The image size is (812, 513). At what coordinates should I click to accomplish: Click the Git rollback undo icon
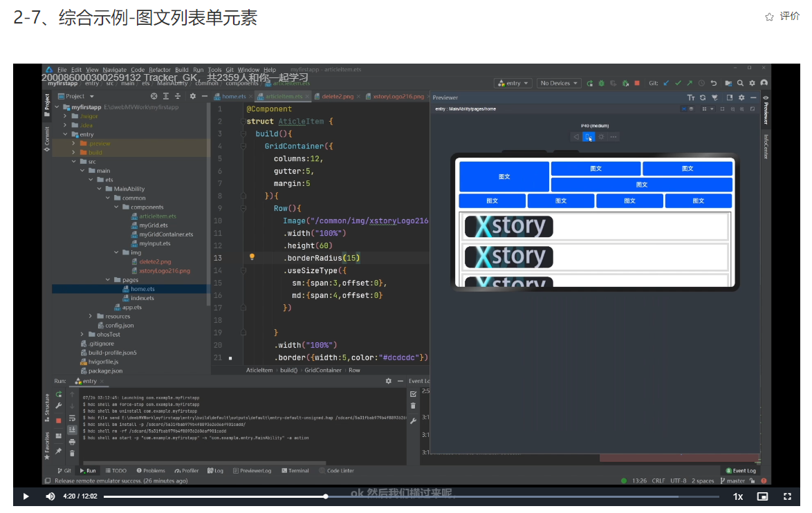[714, 83]
